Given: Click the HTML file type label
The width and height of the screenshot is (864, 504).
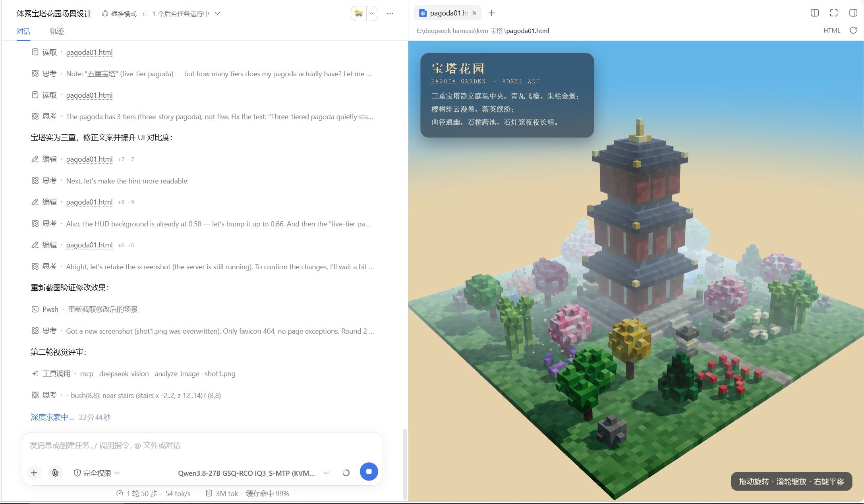Looking at the screenshot, I should (x=832, y=31).
